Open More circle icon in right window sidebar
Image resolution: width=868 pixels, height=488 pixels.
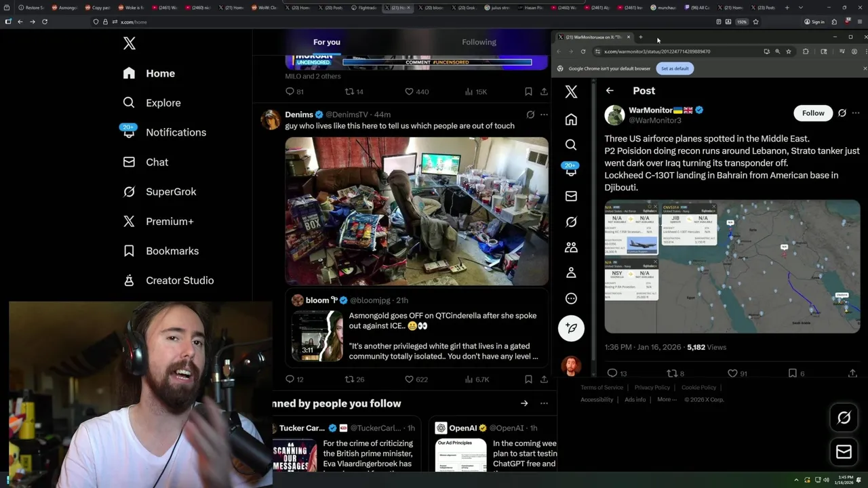[571, 299]
